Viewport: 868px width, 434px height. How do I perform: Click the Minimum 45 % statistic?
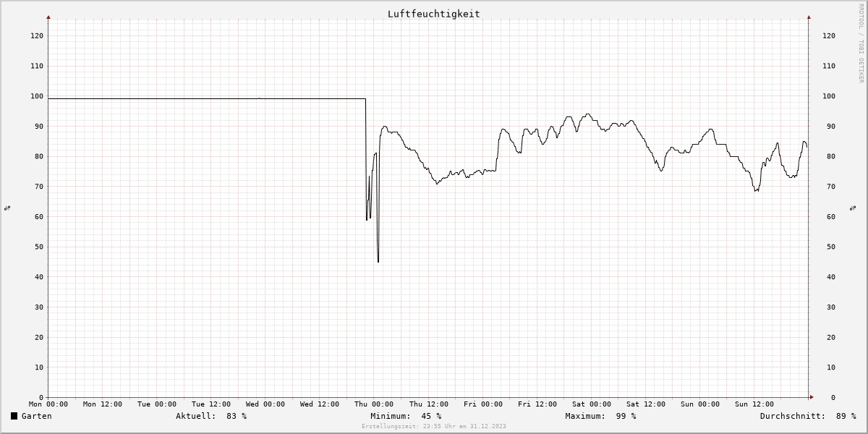coord(406,416)
